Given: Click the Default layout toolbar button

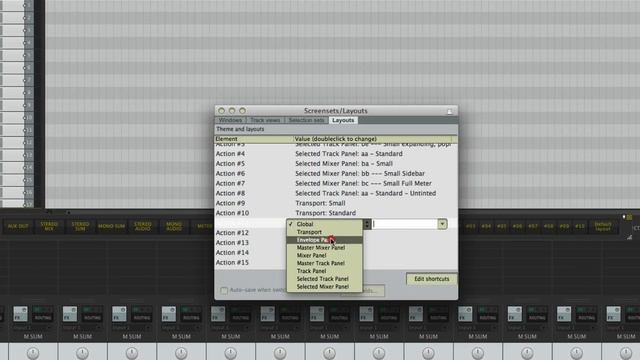Looking at the screenshot, I should pos(603,226).
